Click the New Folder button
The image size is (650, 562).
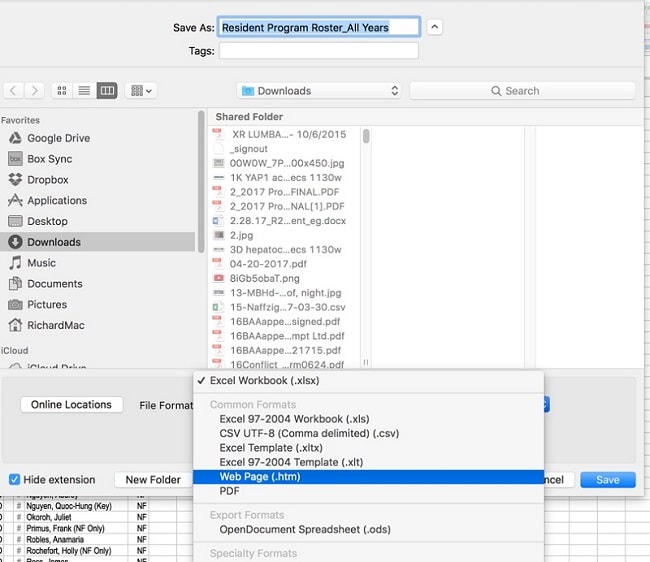click(153, 480)
